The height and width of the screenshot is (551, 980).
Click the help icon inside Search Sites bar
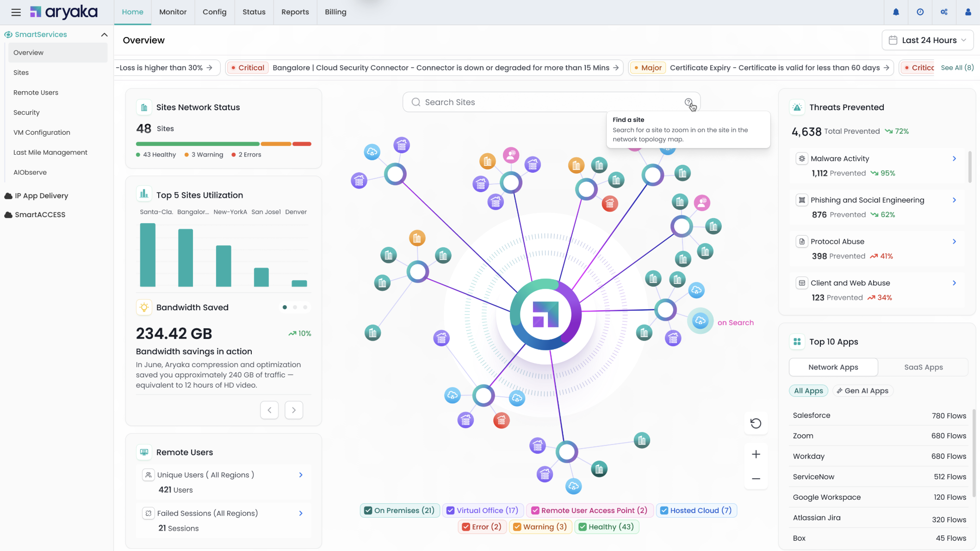689,102
